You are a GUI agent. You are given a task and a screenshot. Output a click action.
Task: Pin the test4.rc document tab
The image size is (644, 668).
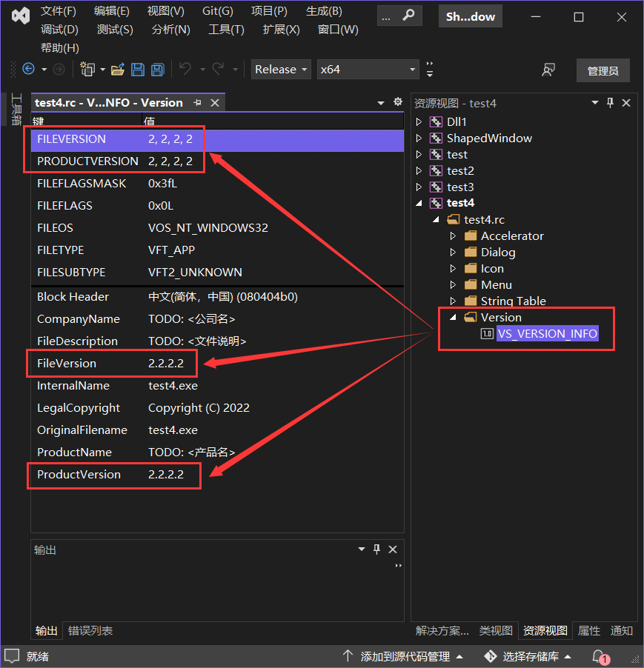point(197,103)
